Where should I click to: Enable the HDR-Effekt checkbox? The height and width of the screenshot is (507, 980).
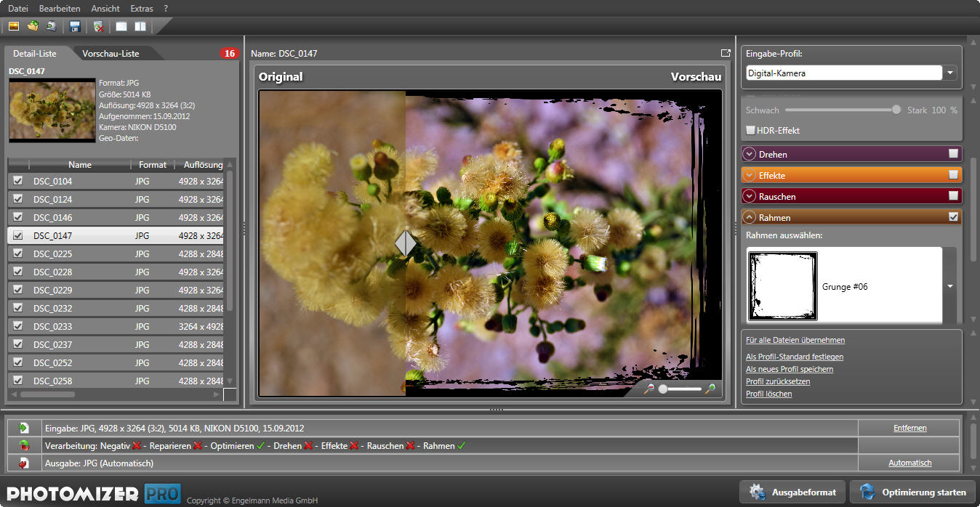point(751,130)
